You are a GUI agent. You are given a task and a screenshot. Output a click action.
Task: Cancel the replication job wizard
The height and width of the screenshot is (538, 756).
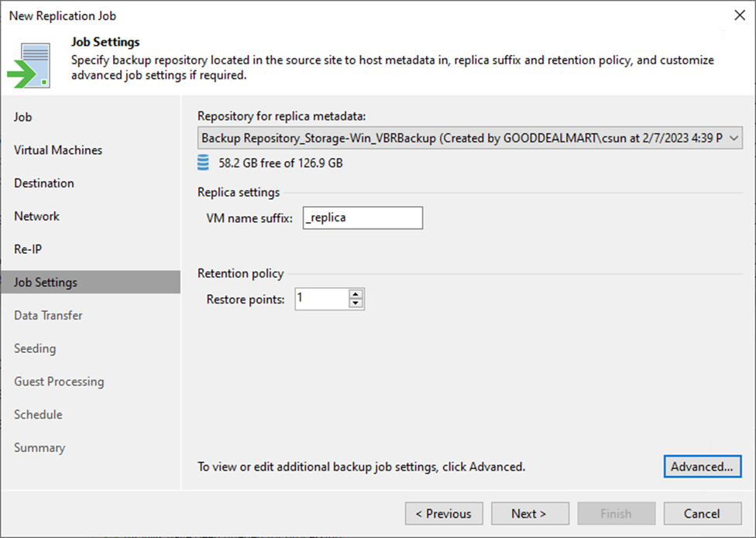pyautogui.click(x=703, y=513)
